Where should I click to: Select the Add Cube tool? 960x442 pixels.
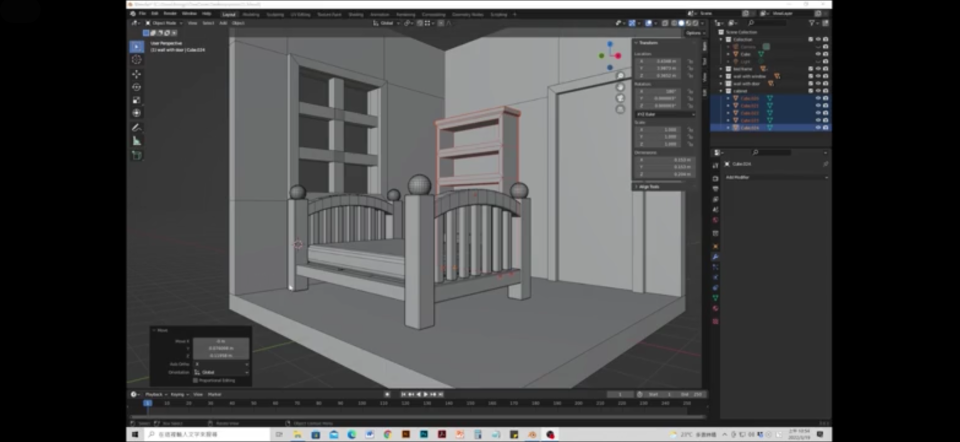137,155
